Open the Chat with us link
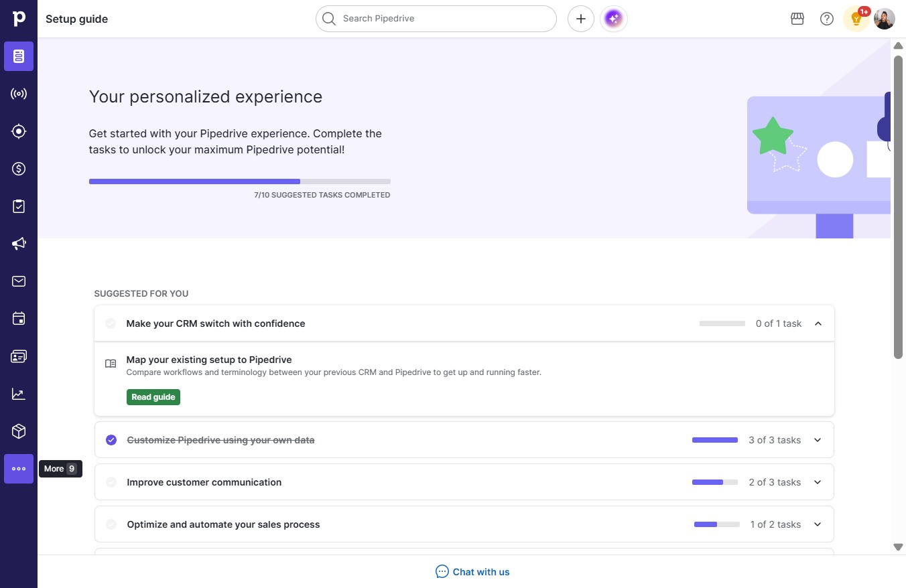This screenshot has height=588, width=906. pos(473,572)
